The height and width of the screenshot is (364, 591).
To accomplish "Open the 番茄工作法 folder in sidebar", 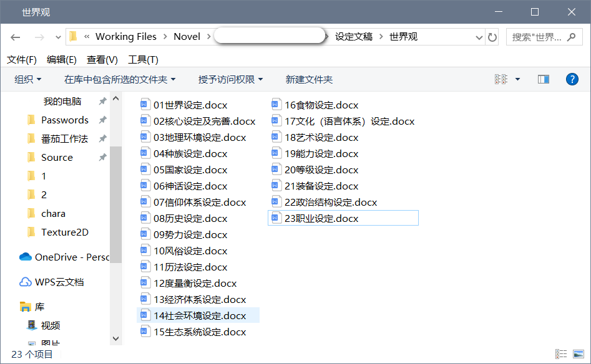I will click(64, 139).
